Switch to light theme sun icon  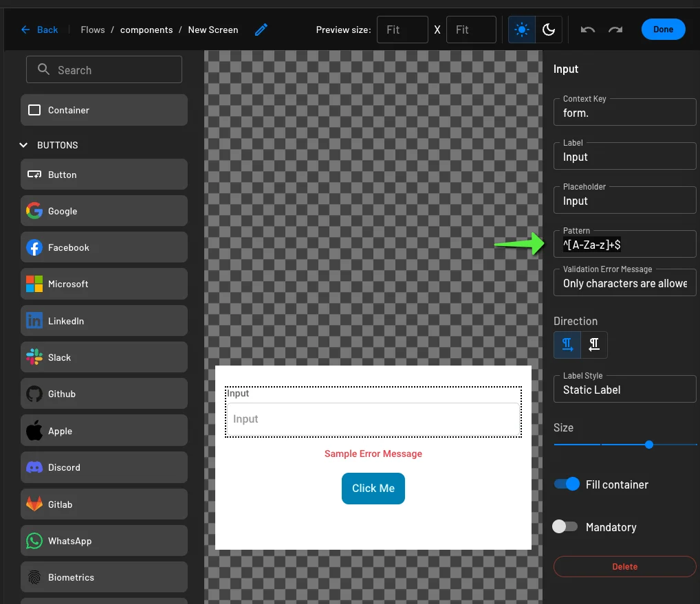coord(521,30)
